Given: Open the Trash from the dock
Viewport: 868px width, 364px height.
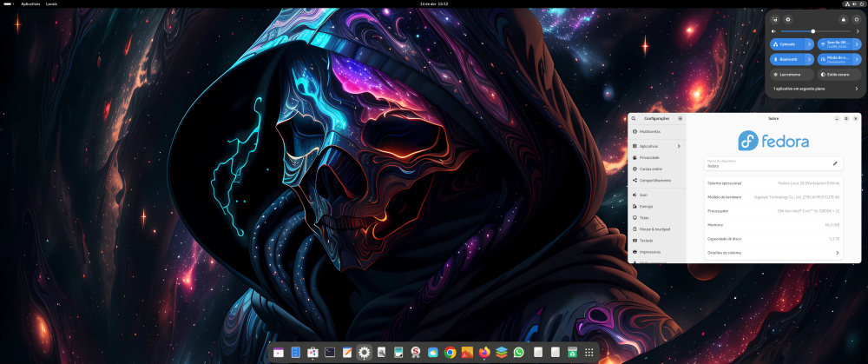Looking at the screenshot, I should 572,352.
